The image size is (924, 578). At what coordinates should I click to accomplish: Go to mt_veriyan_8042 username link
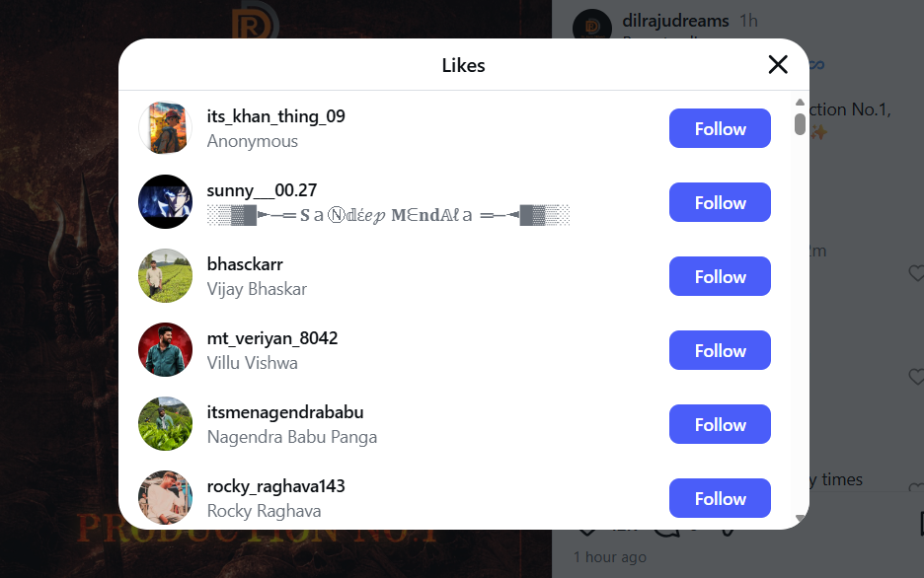pos(272,338)
